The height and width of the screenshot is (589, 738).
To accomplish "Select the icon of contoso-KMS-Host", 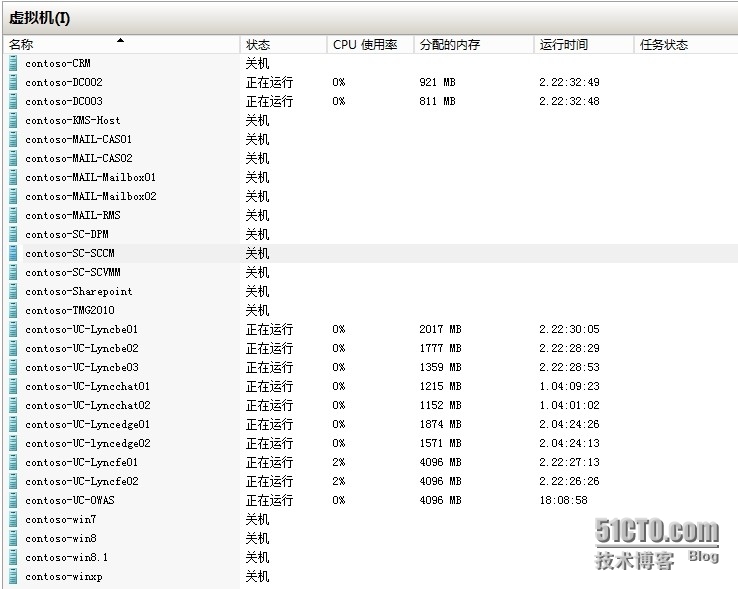I will [13, 120].
